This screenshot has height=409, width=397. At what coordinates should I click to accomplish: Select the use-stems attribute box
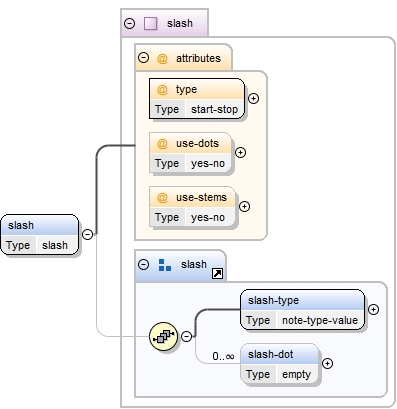click(x=192, y=207)
